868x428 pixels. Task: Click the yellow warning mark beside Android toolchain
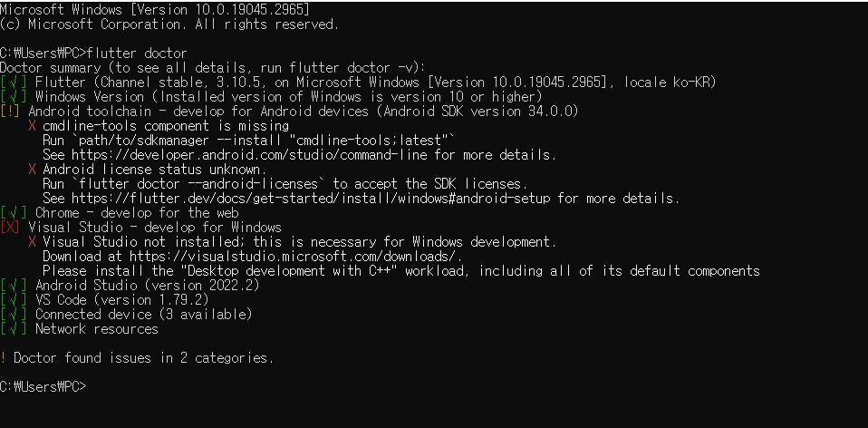click(10, 112)
